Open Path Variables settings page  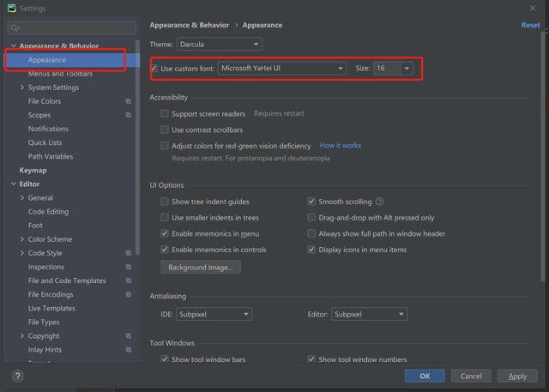(x=51, y=156)
